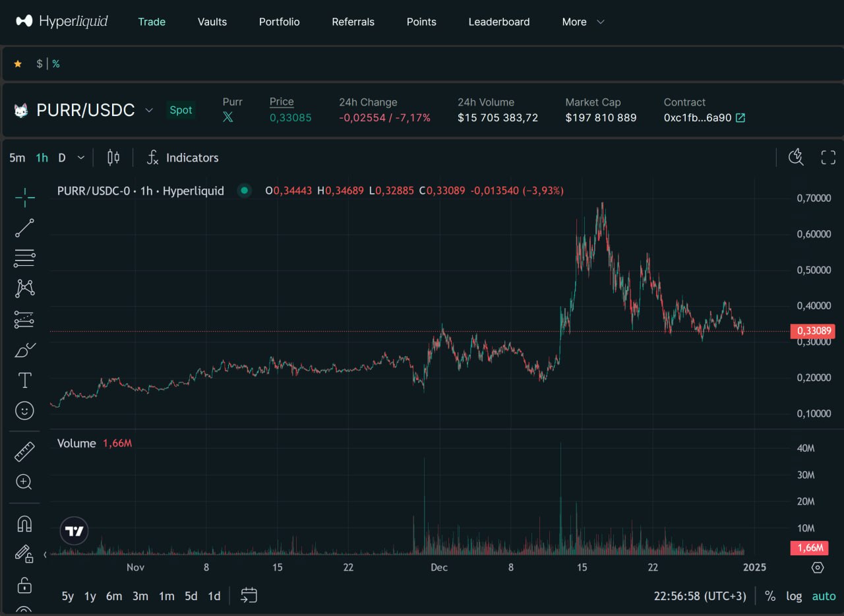The image size is (844, 616).
Task: Toggle lock all drawings
Action: coord(24,585)
